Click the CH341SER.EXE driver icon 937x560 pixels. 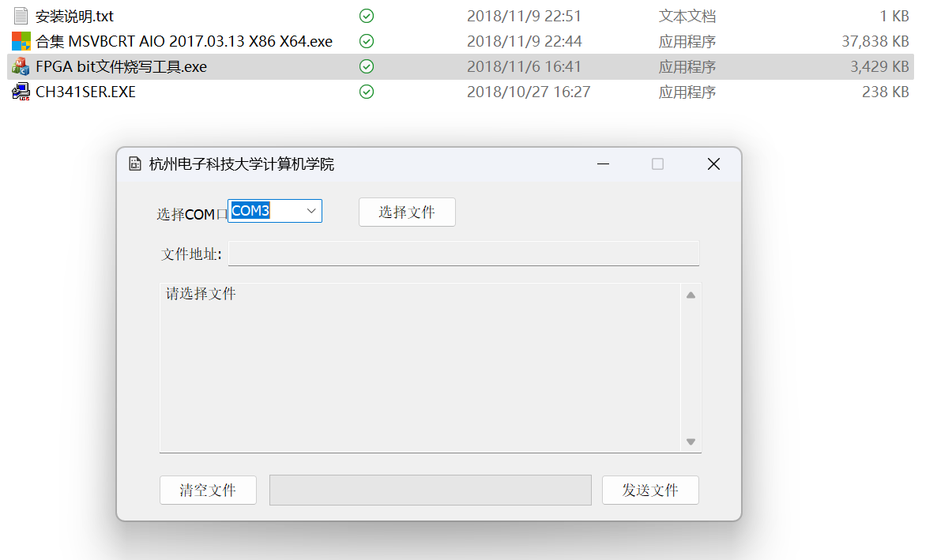point(21,92)
